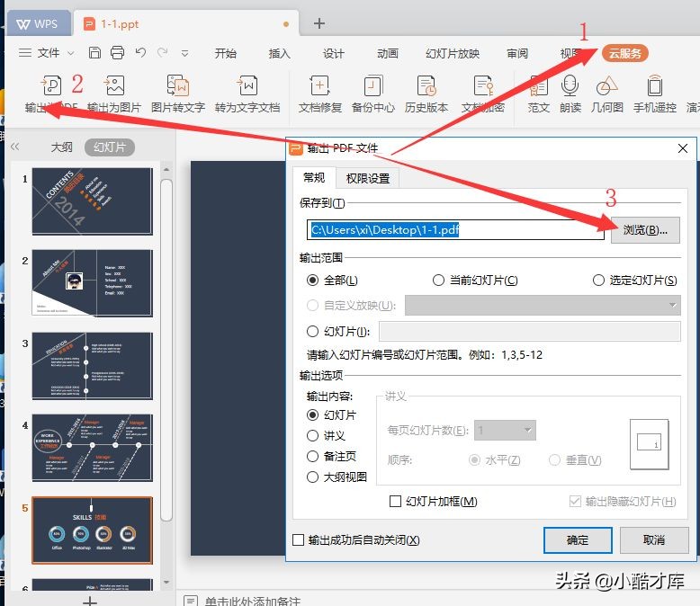This screenshot has height=606, width=700.
Task: Add a new slide with plus button
Action: click(90, 601)
